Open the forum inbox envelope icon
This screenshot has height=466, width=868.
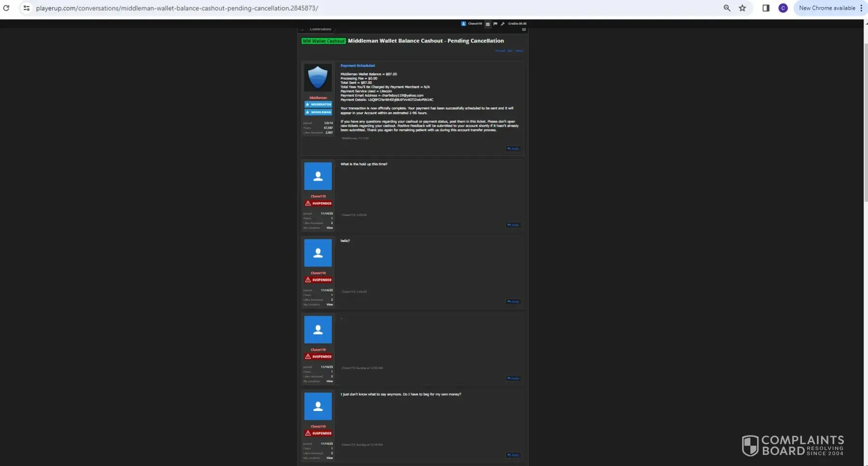pos(488,24)
